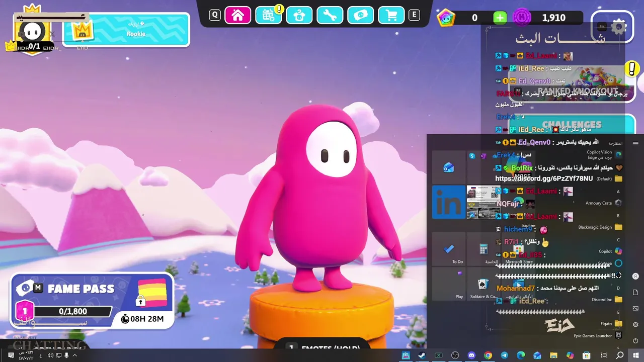Open the shopping cart store tab

pyautogui.click(x=391, y=15)
